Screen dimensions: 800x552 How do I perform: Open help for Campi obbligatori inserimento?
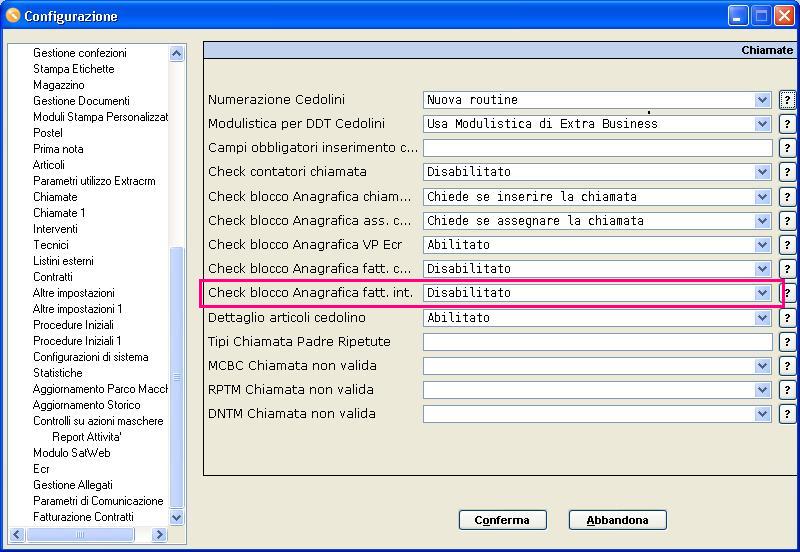tap(787, 148)
